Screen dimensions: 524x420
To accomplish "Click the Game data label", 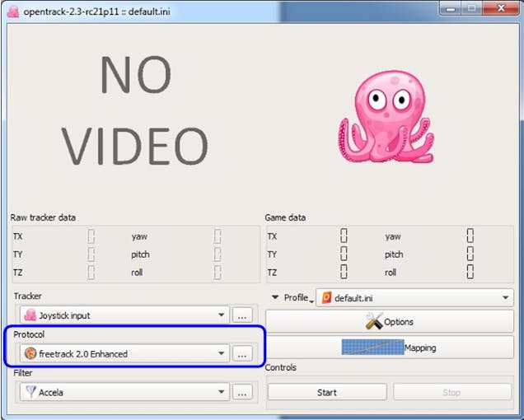I will 285,217.
